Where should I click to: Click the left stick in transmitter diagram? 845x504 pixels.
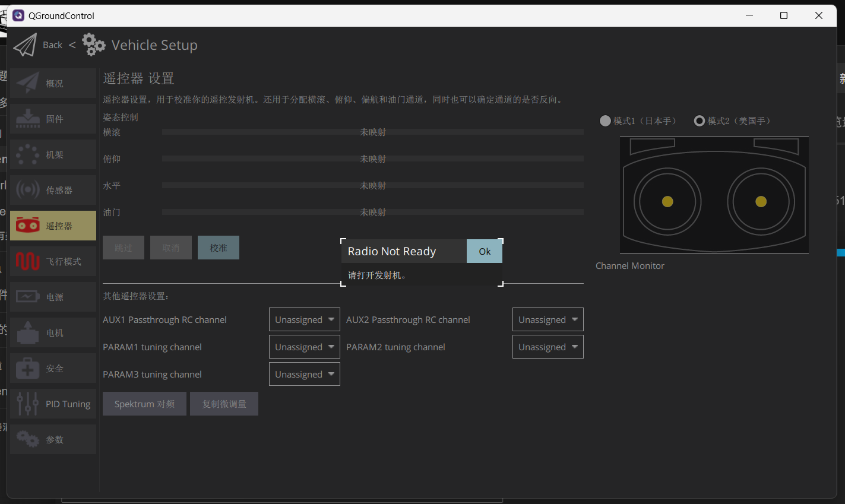667,201
